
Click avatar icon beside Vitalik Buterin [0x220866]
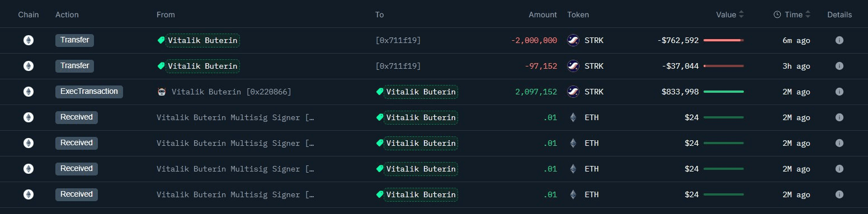[162, 92]
